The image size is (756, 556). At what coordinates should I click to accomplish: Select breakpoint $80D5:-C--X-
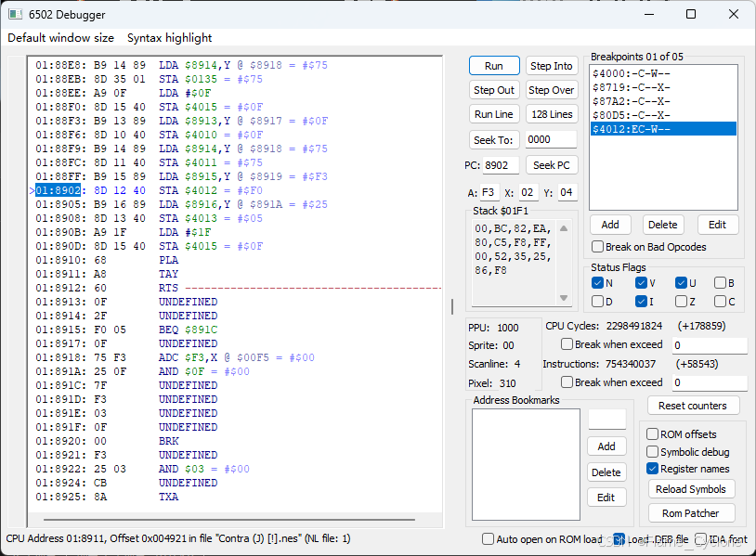tap(663, 115)
